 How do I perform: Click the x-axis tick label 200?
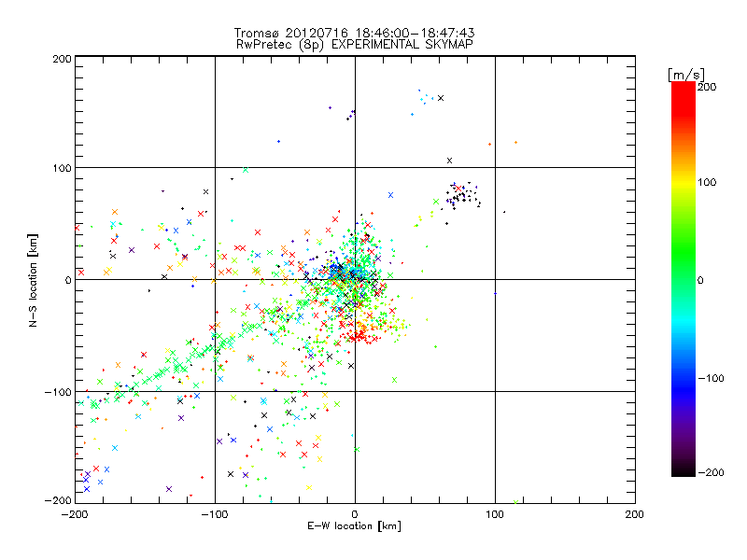coord(635,514)
